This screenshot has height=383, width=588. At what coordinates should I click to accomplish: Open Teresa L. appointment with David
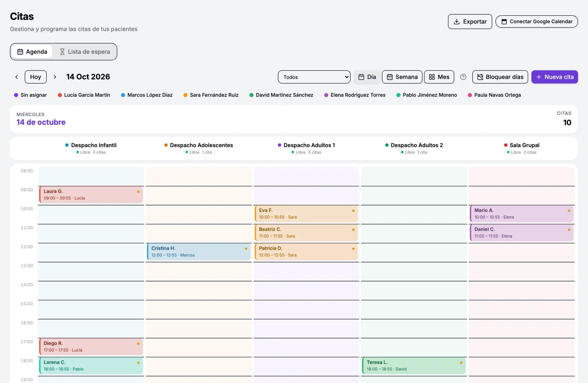(414, 366)
